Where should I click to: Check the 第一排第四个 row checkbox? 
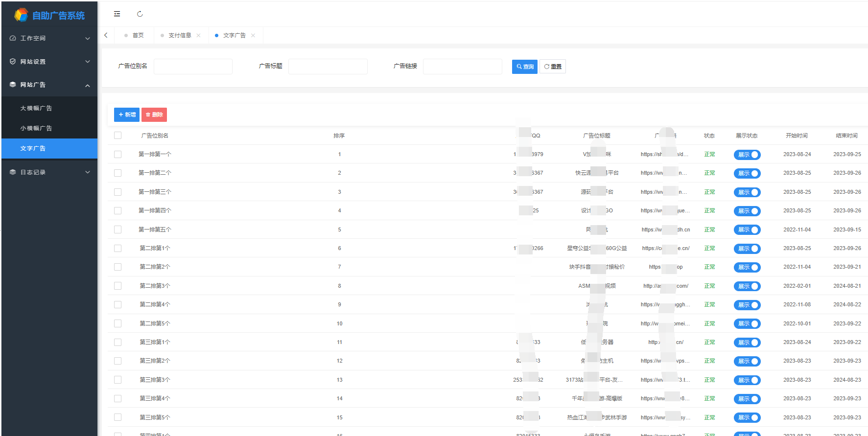117,210
